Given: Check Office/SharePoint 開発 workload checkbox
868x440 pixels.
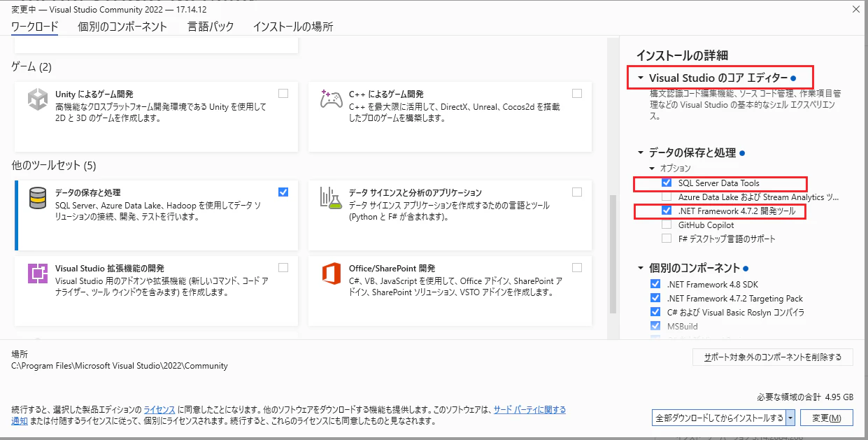Looking at the screenshot, I should pos(577,267).
